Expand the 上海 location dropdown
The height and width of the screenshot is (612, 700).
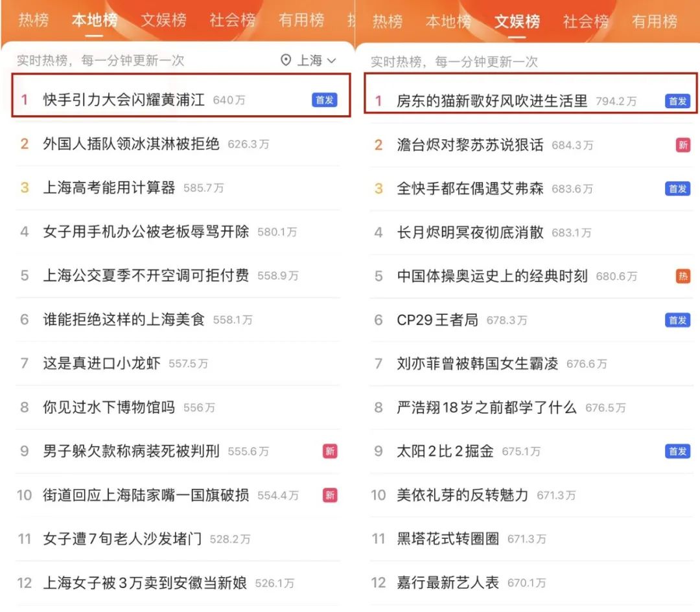(x=314, y=60)
